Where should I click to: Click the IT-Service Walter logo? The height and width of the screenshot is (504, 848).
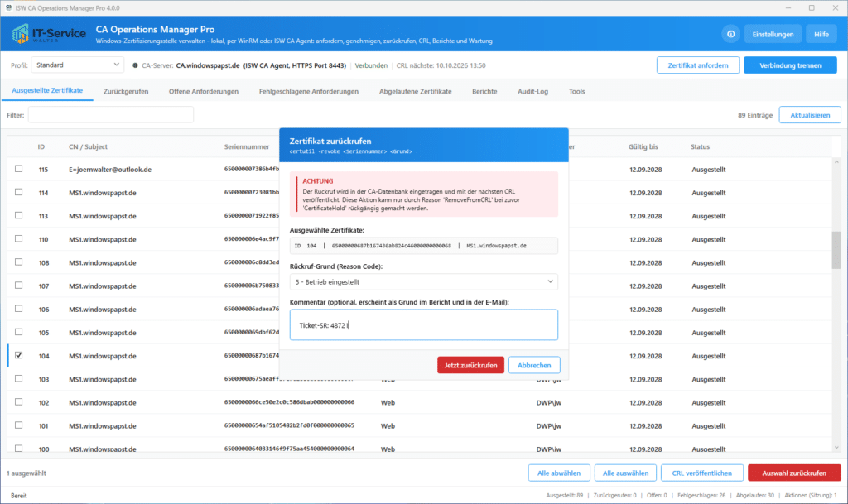click(x=49, y=34)
